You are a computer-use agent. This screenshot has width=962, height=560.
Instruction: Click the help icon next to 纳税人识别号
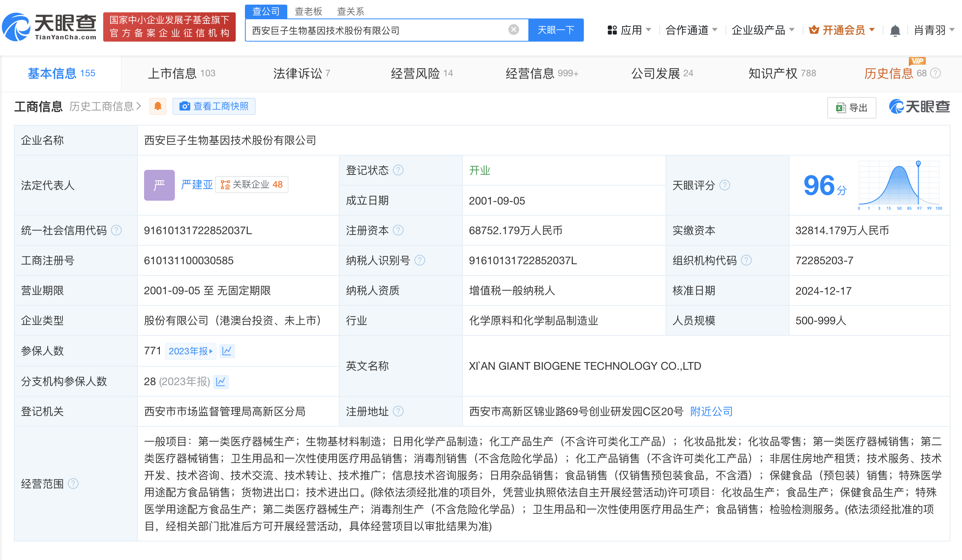coord(420,261)
